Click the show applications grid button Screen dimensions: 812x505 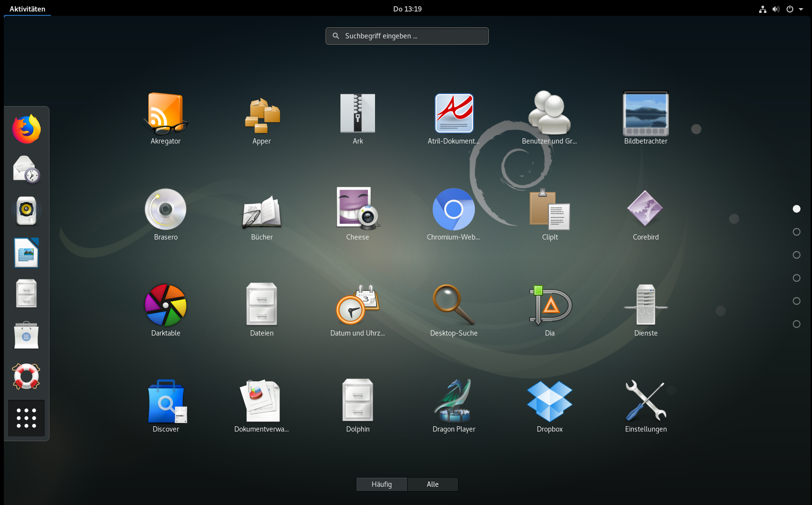click(x=26, y=418)
